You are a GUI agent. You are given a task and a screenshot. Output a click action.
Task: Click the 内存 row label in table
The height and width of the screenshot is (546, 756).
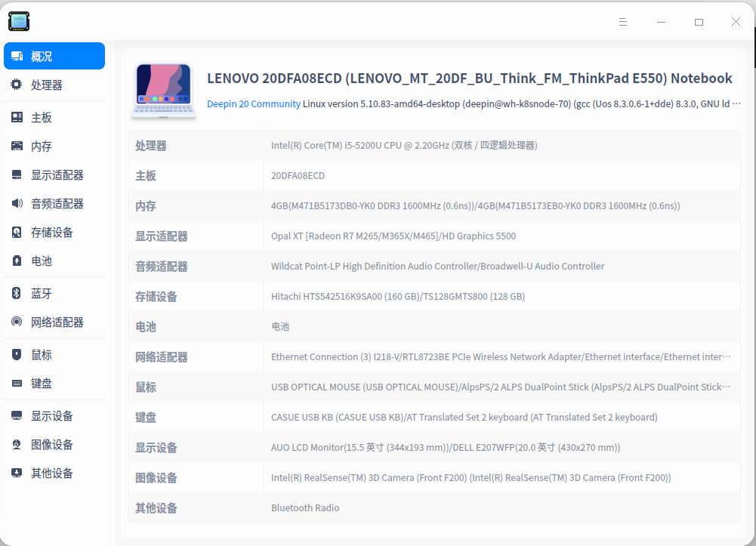coord(146,205)
